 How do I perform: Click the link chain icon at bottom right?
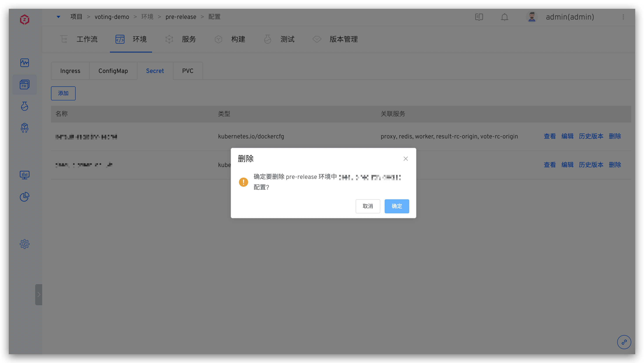[x=624, y=342]
